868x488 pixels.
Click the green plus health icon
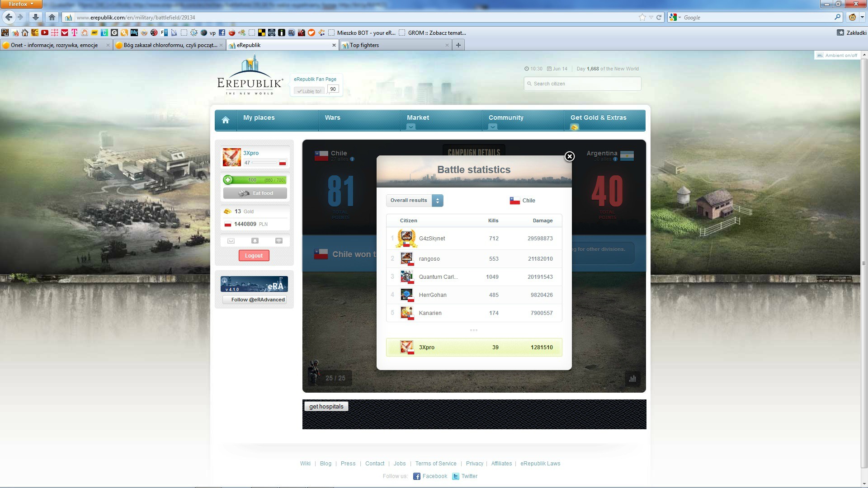228,180
